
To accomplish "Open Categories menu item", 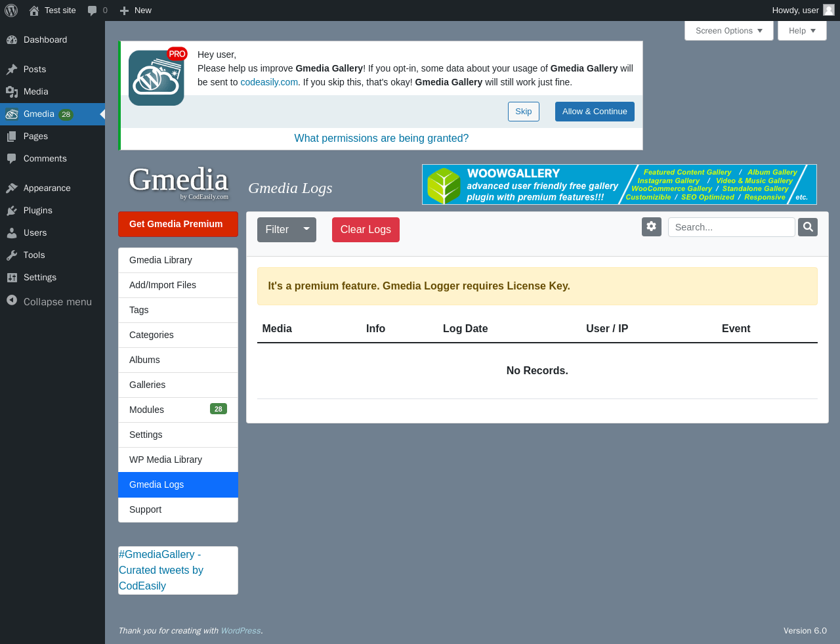I will [x=178, y=335].
